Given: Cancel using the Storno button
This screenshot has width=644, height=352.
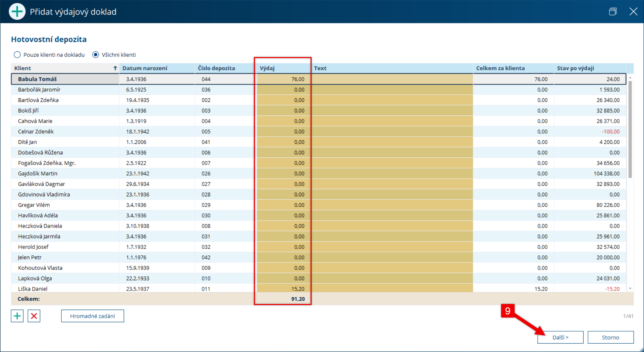Looking at the screenshot, I should pos(610,337).
